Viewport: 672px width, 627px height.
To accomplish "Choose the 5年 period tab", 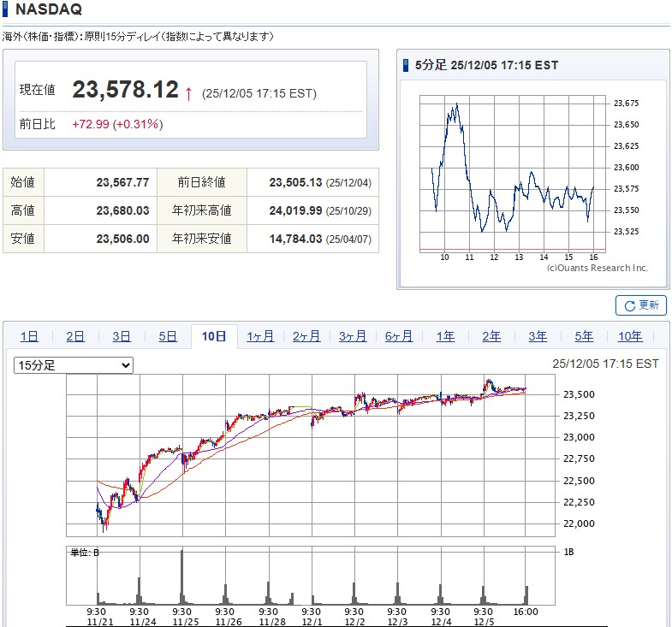I will click(x=584, y=336).
